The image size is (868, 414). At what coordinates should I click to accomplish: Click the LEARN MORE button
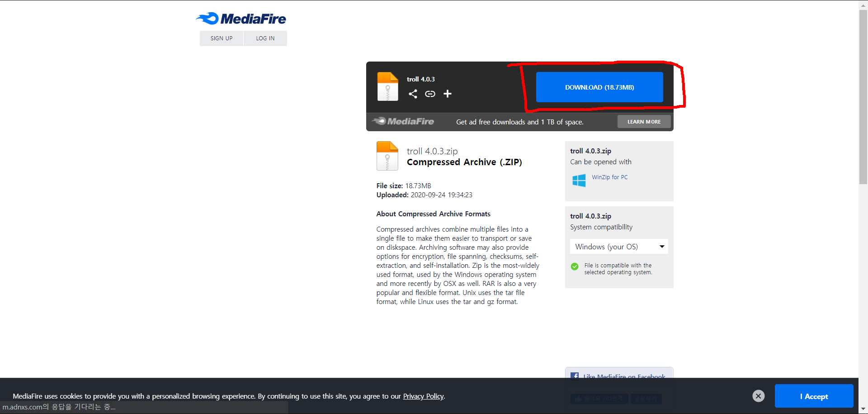coord(644,122)
